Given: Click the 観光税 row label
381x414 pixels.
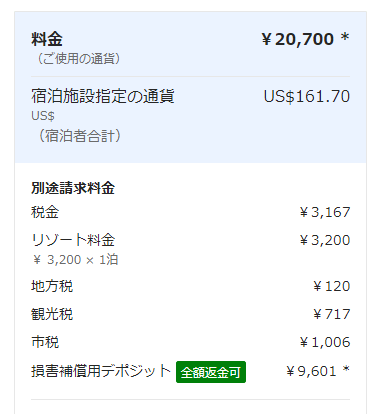Looking at the screenshot, I should pos(52,314).
